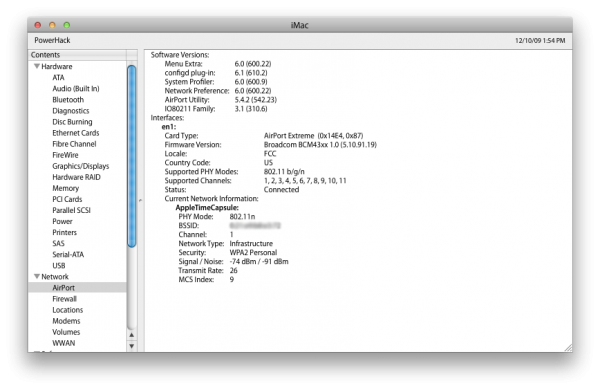Click the AirPort Utility version 5.4.2 value
600x390 pixels.
[255, 100]
